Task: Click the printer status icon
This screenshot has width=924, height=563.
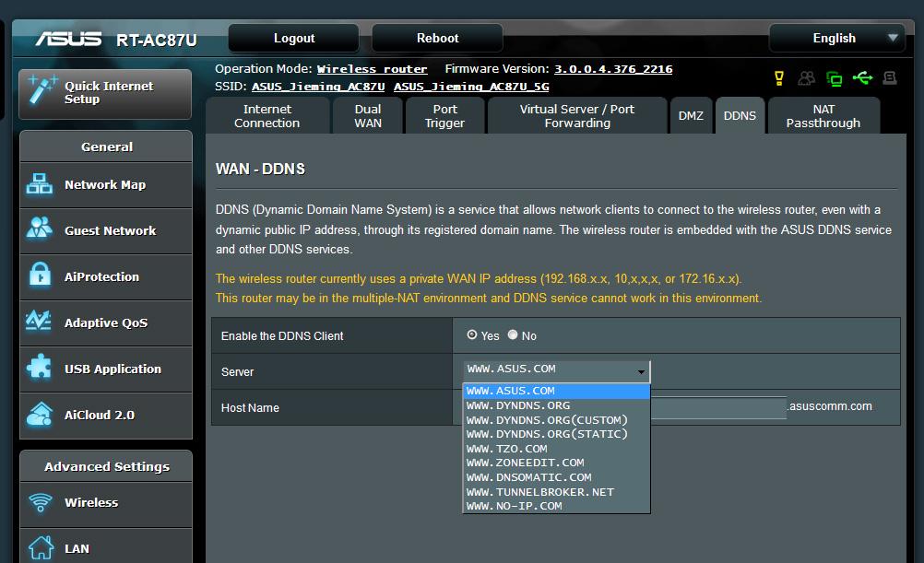Action: coord(890,77)
